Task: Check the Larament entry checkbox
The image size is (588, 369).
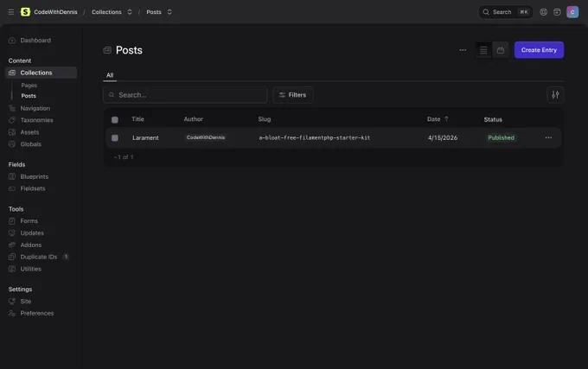Action: (x=115, y=138)
